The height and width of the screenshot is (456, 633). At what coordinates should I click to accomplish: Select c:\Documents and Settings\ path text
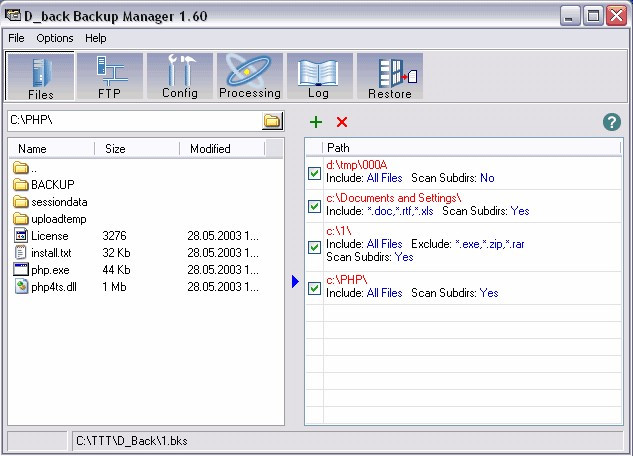(394, 198)
